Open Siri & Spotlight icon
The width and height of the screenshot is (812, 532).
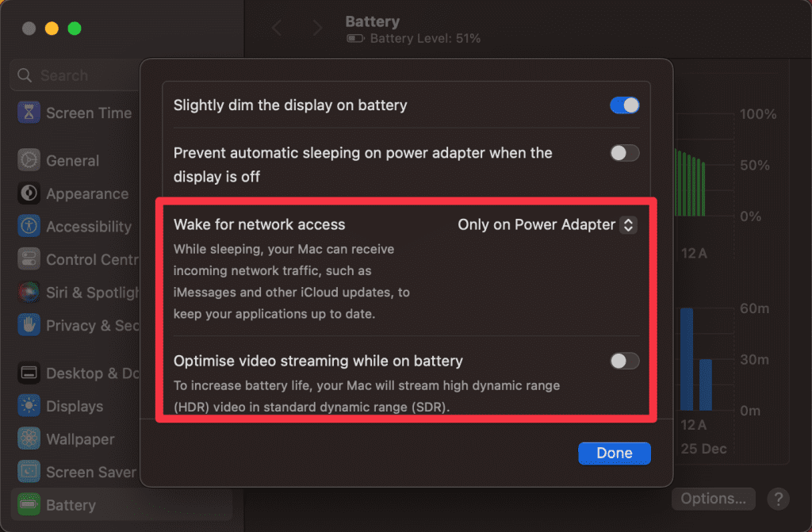tap(29, 293)
